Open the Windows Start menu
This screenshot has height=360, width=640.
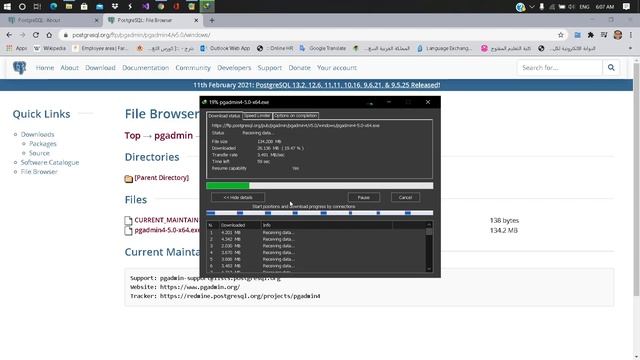[7, 7]
